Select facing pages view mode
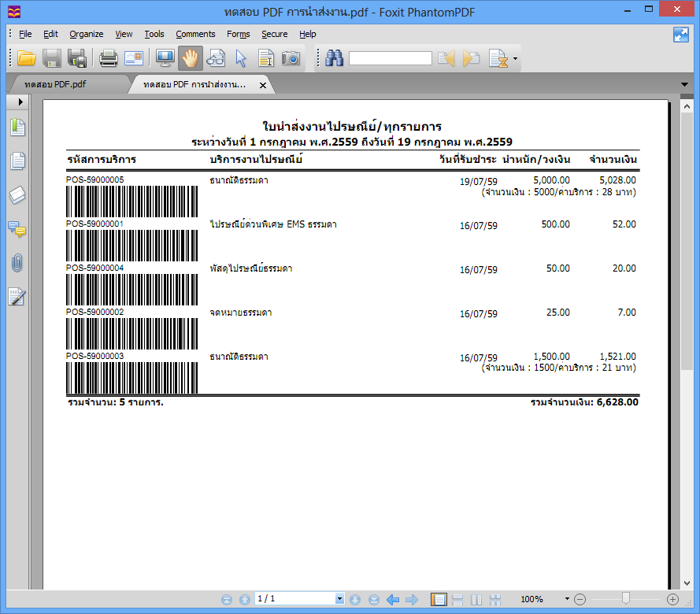This screenshot has height=614, width=700. [x=476, y=599]
